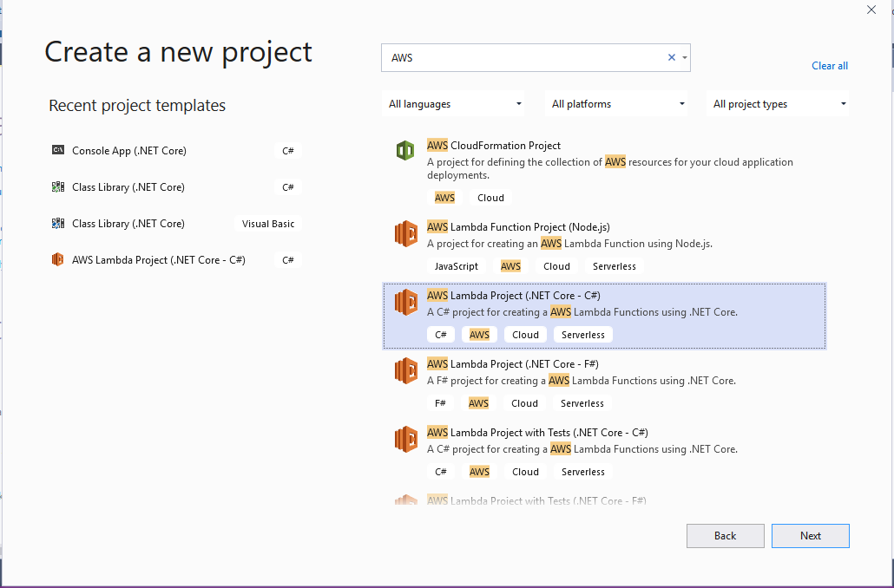Image resolution: width=894 pixels, height=588 pixels.
Task: Click the Visual Basic Class Library icon
Action: point(58,223)
